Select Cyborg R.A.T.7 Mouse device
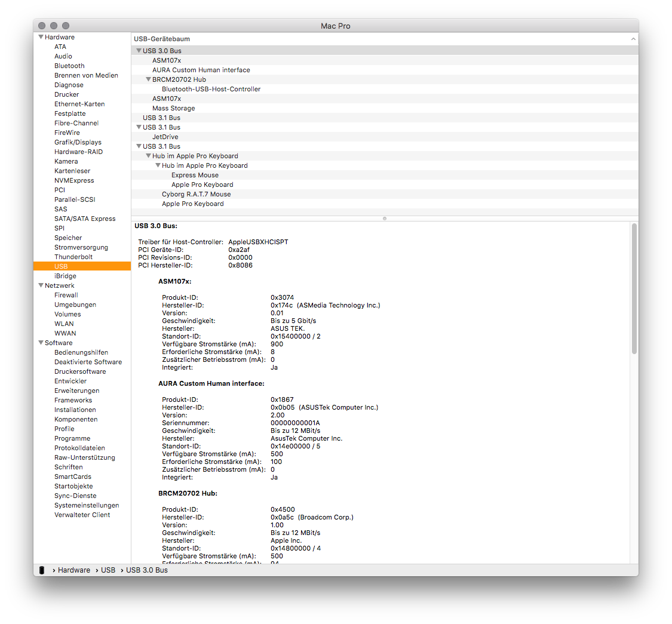The width and height of the screenshot is (672, 624). [x=197, y=194]
